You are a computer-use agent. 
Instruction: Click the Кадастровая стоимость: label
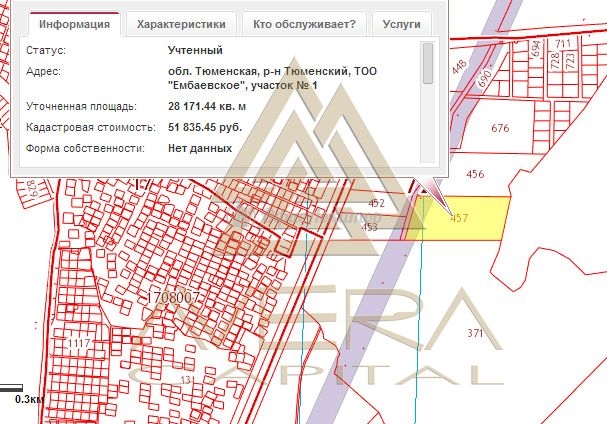point(91,127)
